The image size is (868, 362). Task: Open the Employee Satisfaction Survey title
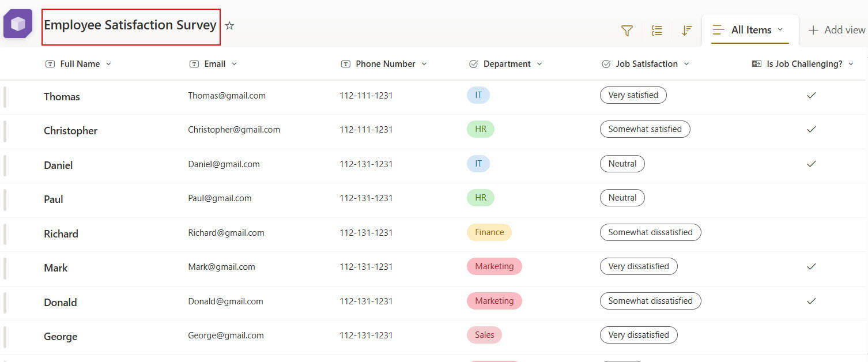tap(130, 25)
